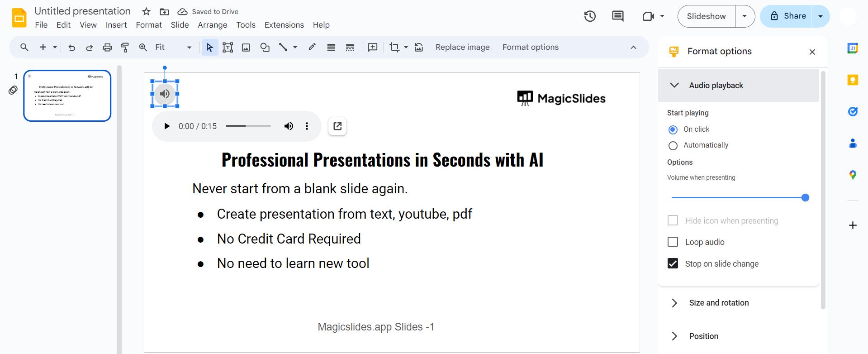
Task: Open the File menu
Action: click(41, 25)
